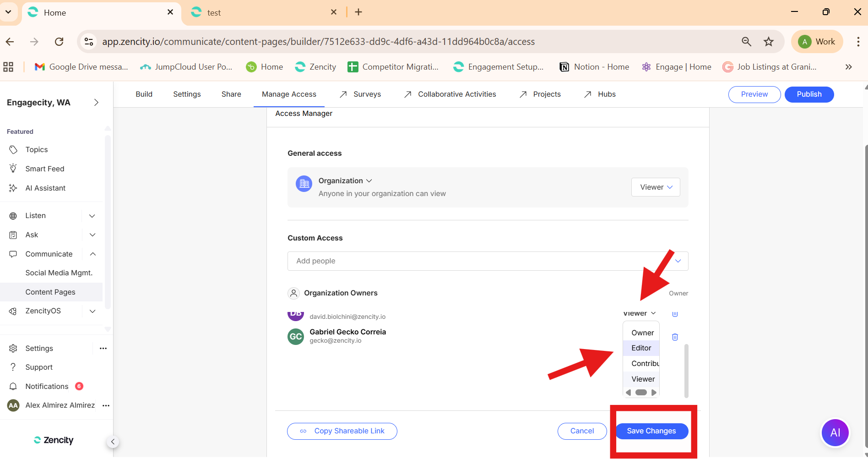Collapse the sidebar with the arrow button
868x459 pixels.
click(x=113, y=442)
